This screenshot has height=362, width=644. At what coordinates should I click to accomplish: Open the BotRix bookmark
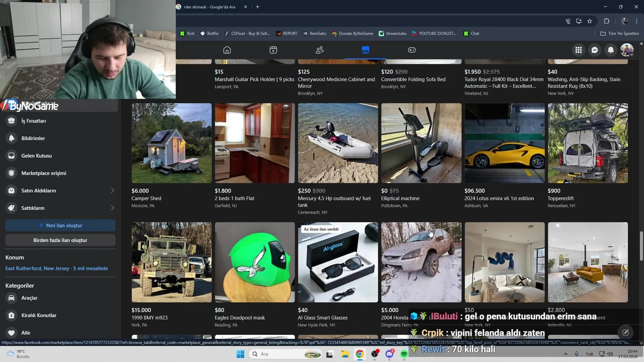(x=209, y=34)
